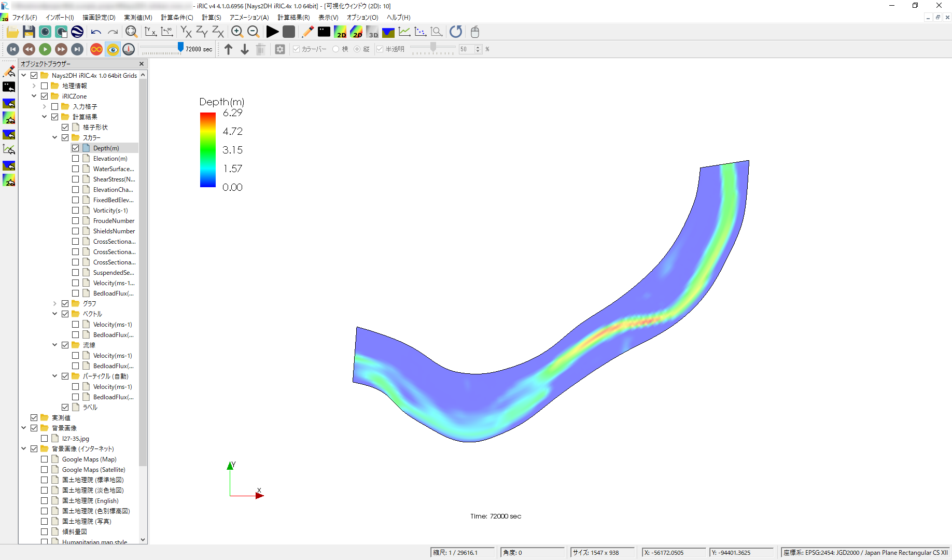The height and width of the screenshot is (560, 952).
Task: Click the transparency percent input field
Action: click(467, 49)
